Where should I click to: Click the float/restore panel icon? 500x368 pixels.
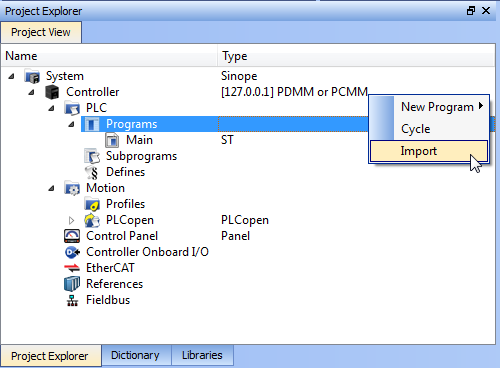coord(471,11)
